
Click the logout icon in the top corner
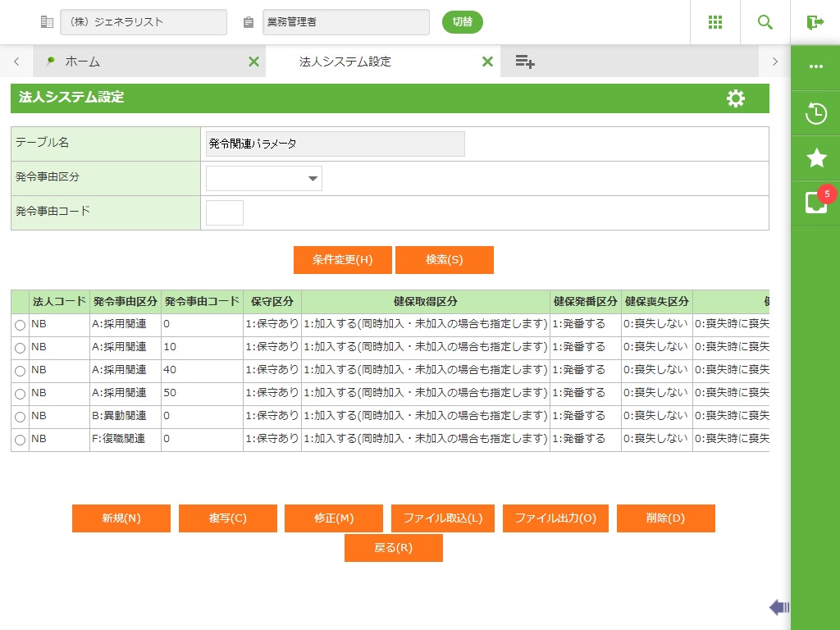coord(815,22)
